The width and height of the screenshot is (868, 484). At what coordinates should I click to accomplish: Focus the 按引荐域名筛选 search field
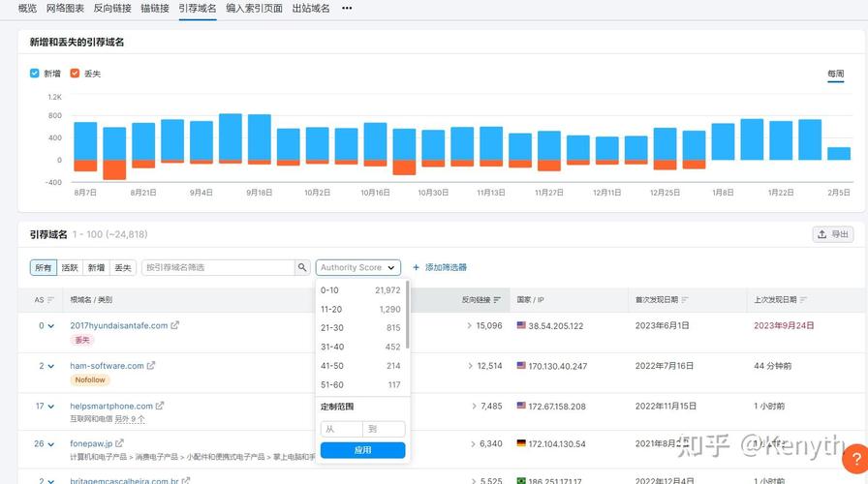click(218, 267)
